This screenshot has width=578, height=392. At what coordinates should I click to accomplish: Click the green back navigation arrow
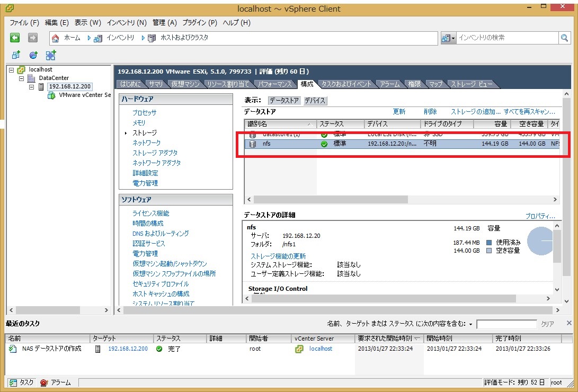tap(15, 38)
